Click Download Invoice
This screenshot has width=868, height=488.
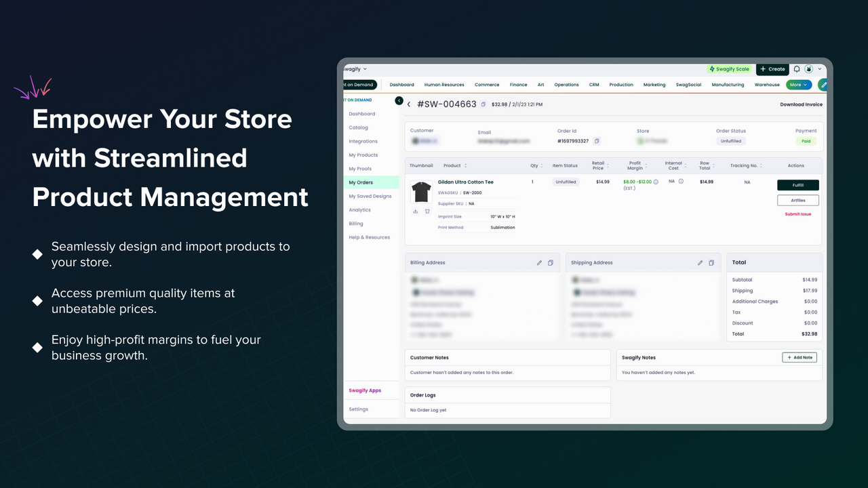801,104
